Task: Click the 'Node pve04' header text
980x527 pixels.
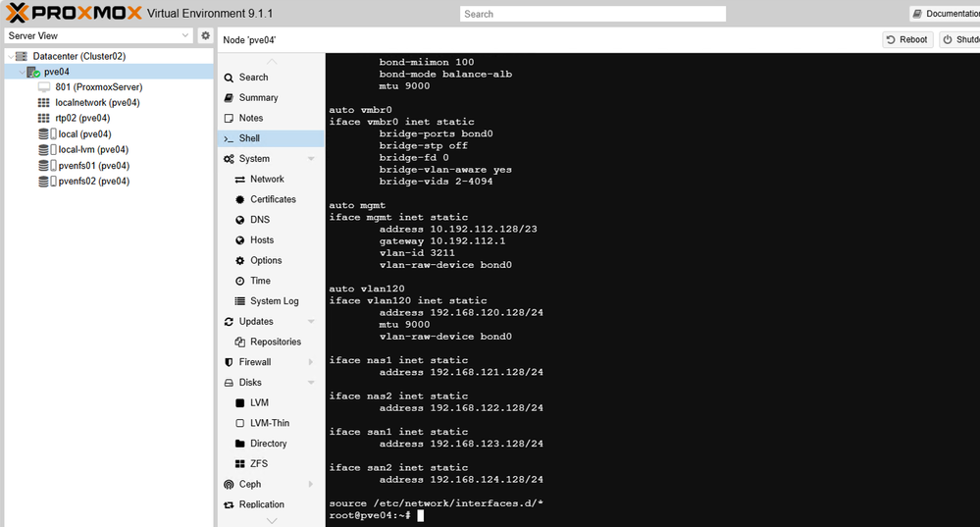Action: 249,40
